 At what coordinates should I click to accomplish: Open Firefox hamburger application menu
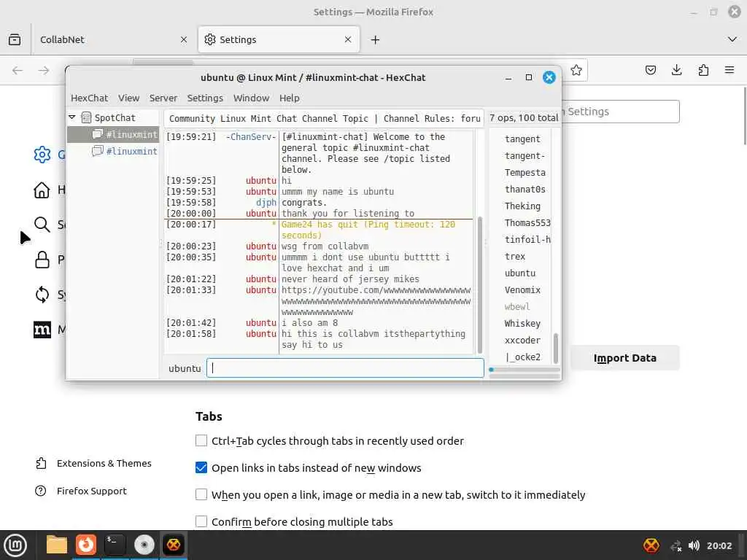(x=729, y=71)
